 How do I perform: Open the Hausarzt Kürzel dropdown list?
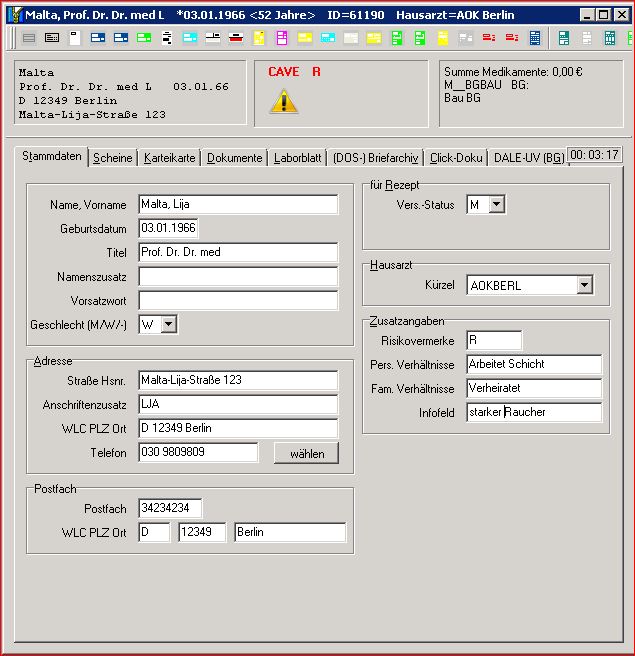[584, 286]
